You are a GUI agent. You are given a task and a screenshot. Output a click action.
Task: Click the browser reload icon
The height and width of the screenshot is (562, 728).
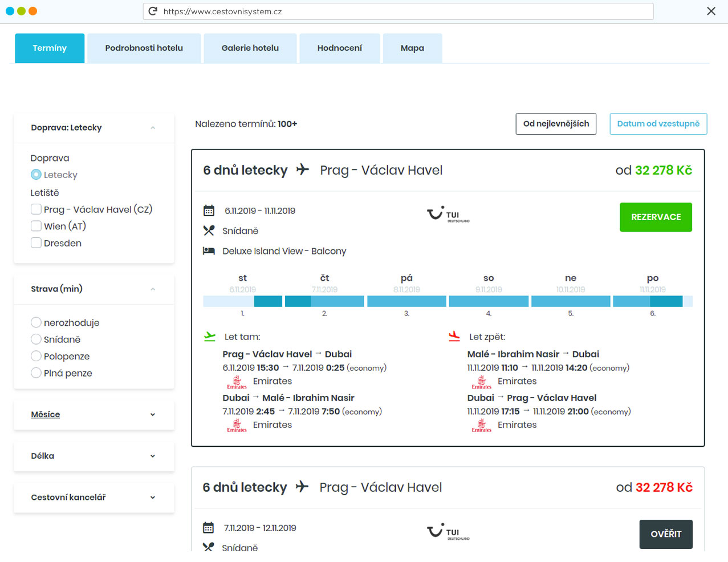point(153,11)
